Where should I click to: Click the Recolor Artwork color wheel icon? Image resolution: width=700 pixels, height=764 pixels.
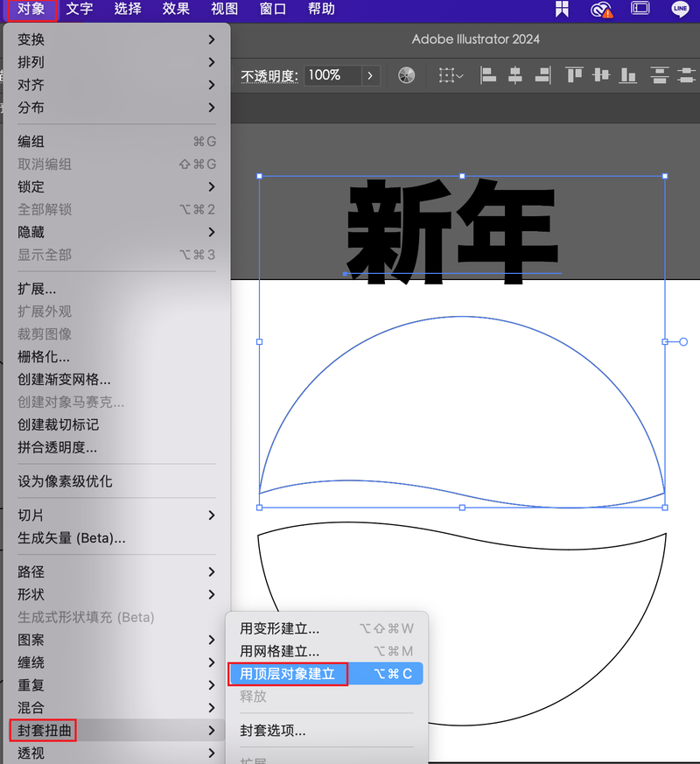406,75
